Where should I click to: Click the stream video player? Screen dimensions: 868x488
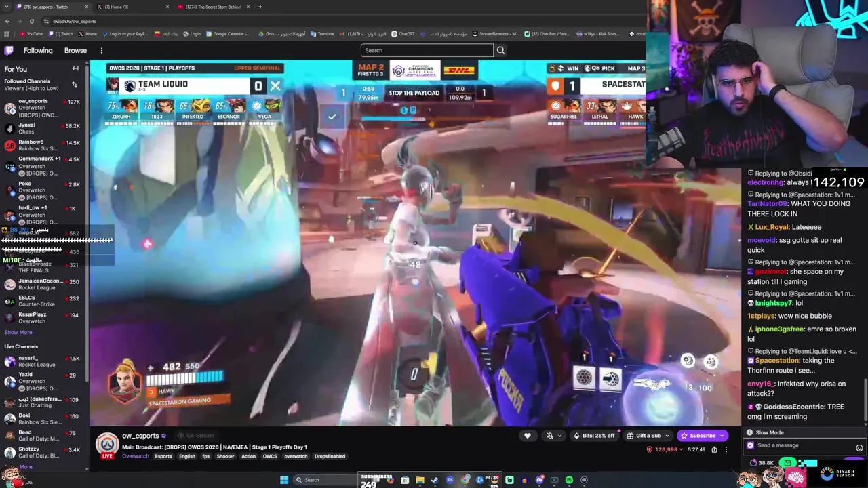[415, 243]
